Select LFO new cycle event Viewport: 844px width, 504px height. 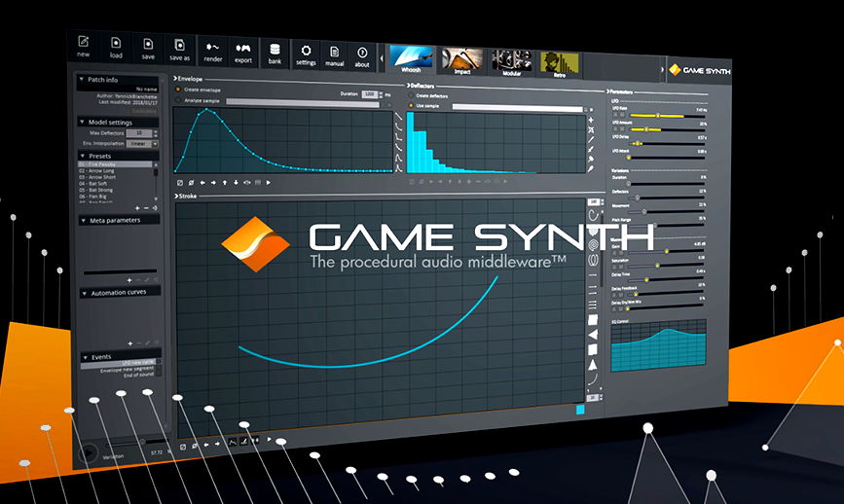point(121,364)
